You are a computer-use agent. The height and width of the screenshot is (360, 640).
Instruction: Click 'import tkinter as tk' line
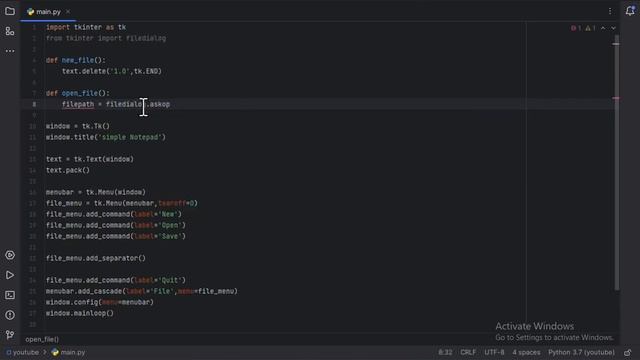(x=86, y=27)
